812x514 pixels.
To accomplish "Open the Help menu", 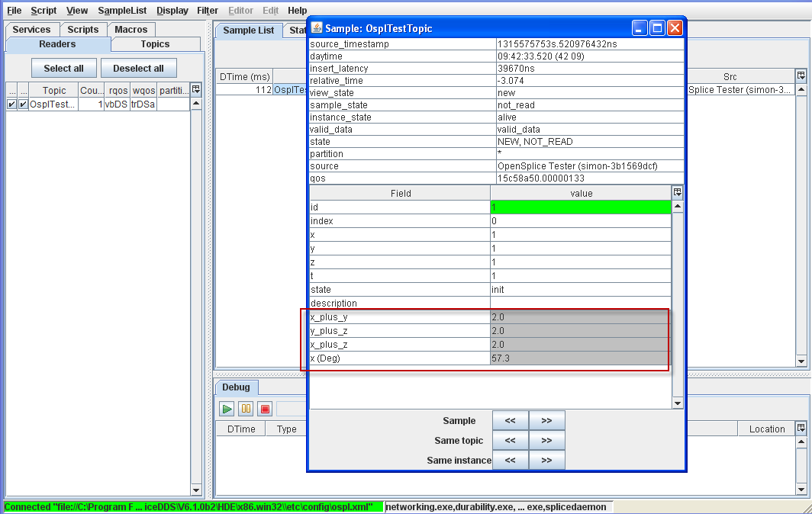I will 298,11.
